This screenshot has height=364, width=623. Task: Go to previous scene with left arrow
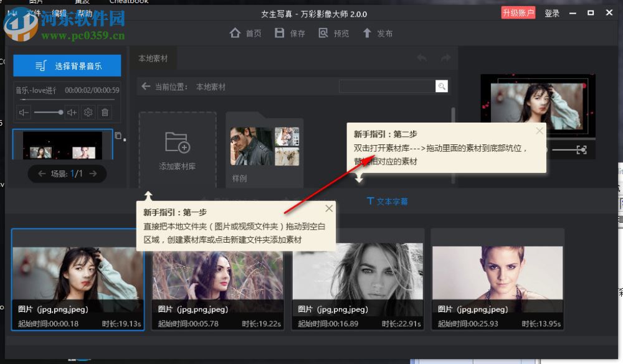click(40, 174)
